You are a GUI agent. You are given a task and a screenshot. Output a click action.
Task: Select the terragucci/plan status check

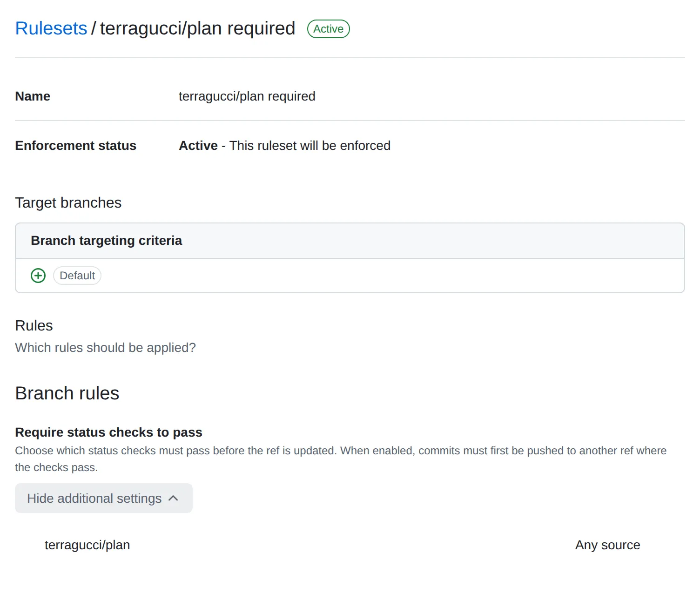tap(87, 545)
